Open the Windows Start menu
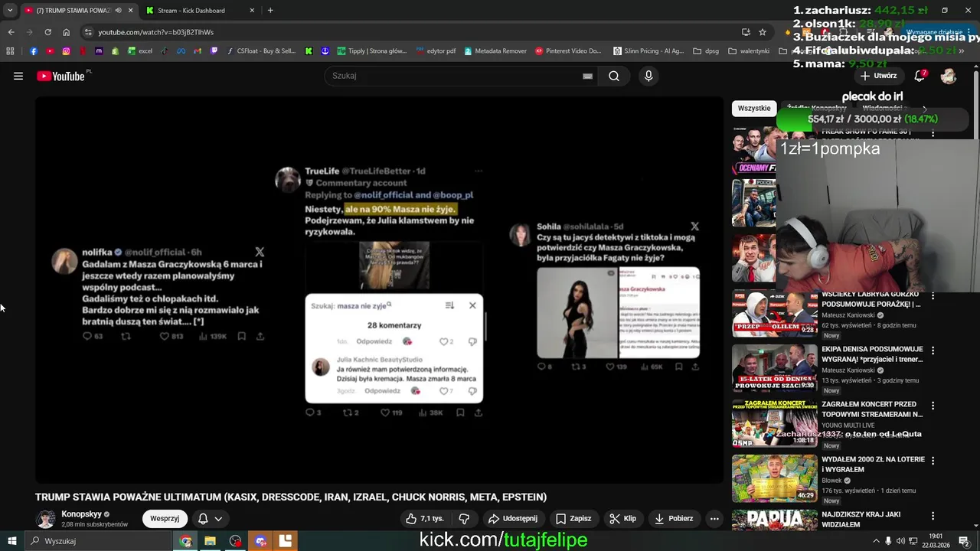The height and width of the screenshot is (551, 980). (12, 541)
